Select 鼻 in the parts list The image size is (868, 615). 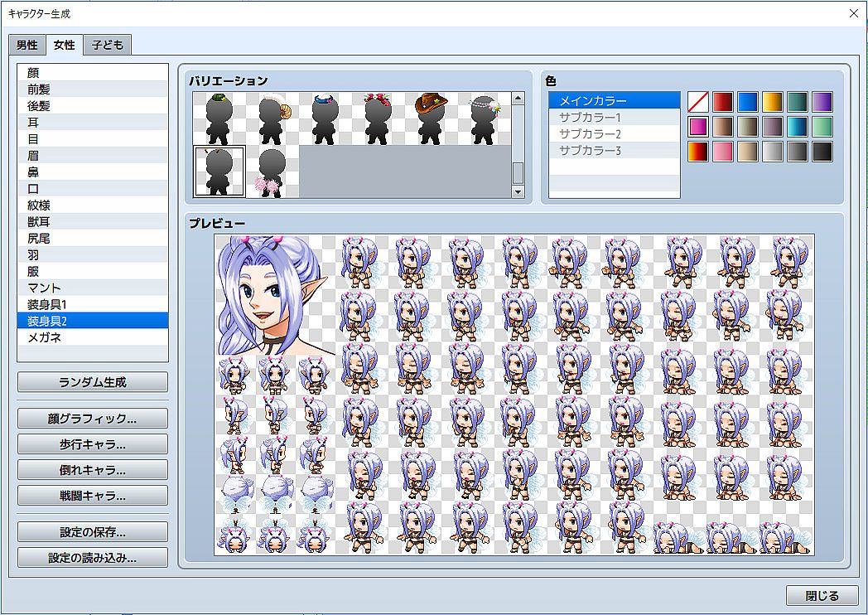tap(93, 172)
